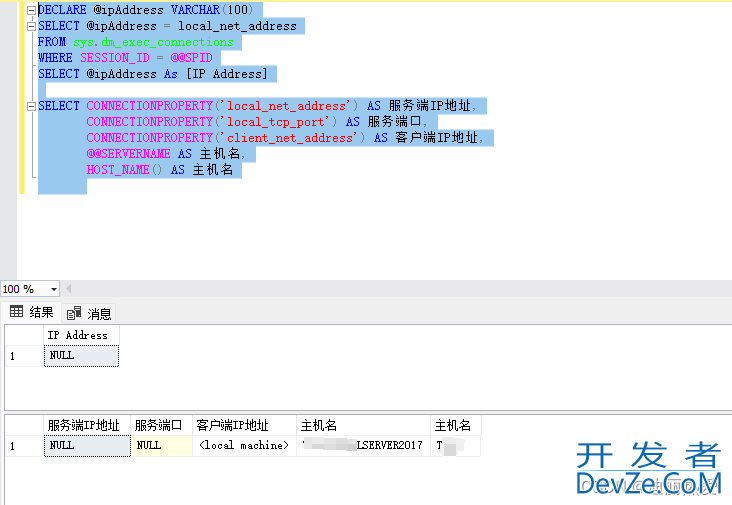Select the IP Address column header

coord(80,335)
